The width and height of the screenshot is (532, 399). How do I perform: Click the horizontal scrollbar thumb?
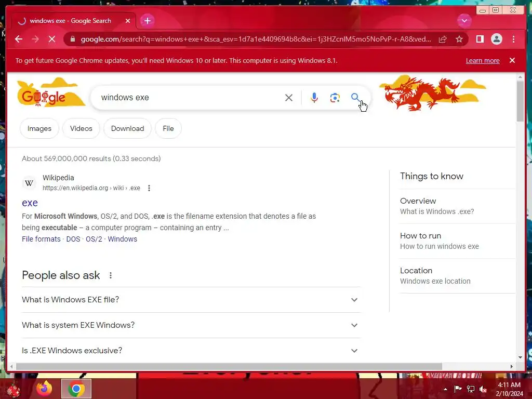229,366
